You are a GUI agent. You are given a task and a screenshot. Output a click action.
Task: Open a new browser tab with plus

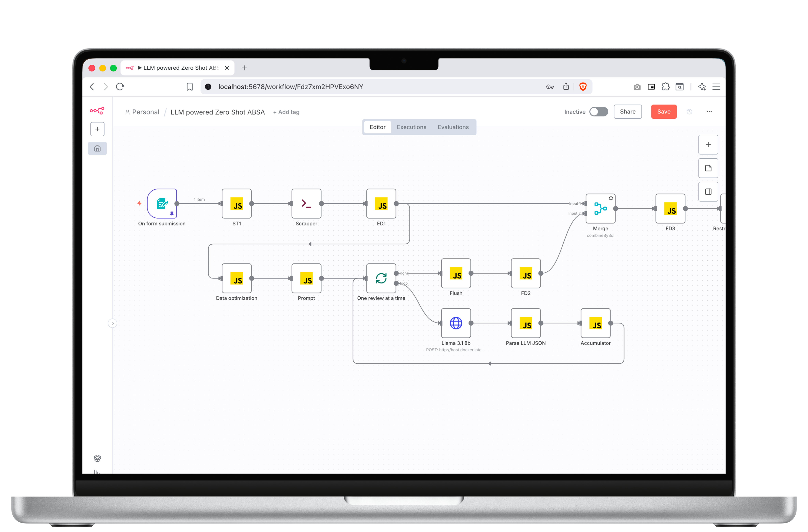click(244, 68)
